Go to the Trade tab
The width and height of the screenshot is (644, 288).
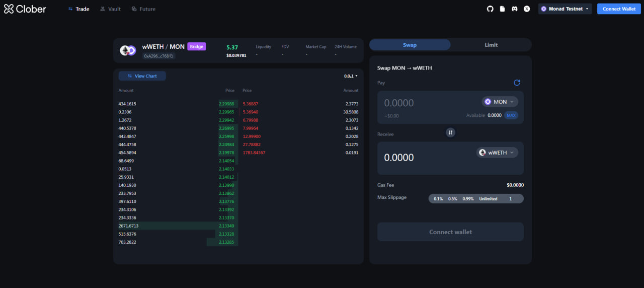79,9
